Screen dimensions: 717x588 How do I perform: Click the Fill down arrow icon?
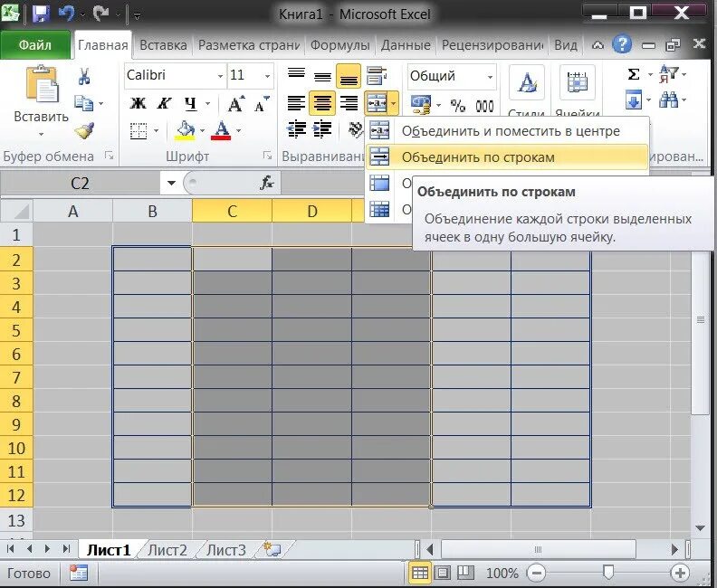click(x=634, y=100)
